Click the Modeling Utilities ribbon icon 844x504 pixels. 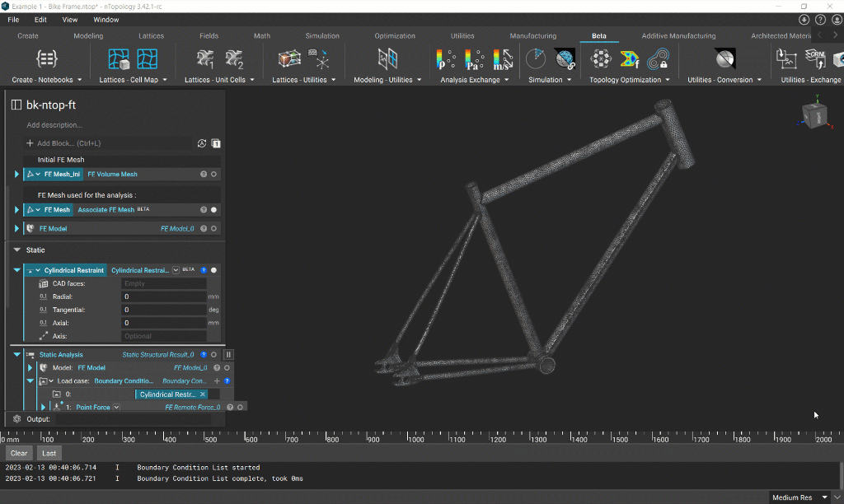(x=387, y=59)
